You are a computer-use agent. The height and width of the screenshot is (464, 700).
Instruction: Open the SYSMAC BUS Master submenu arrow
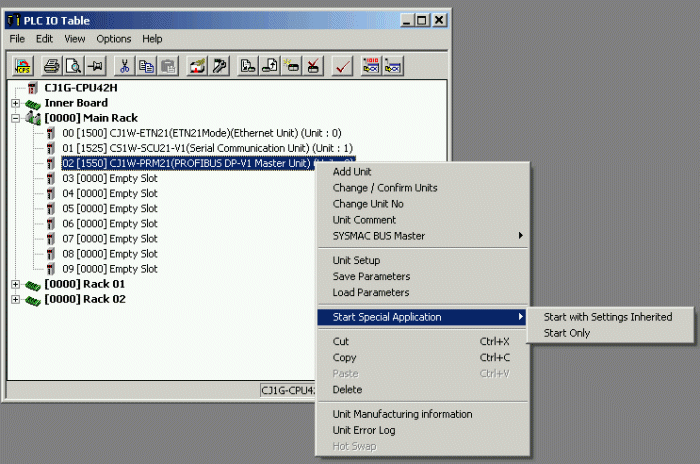click(x=520, y=235)
